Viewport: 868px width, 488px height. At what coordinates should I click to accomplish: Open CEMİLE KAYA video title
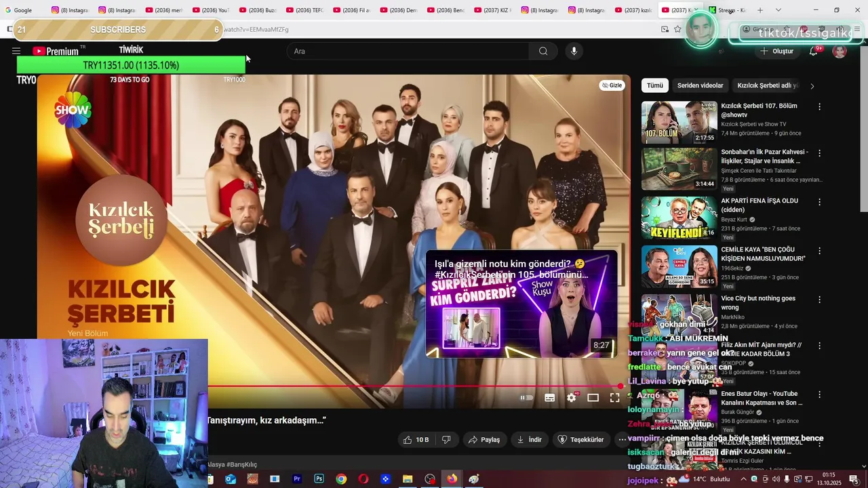pyautogui.click(x=763, y=254)
